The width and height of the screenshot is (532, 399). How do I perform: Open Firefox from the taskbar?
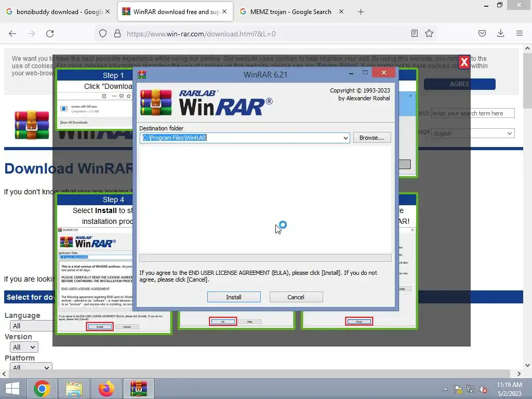click(x=107, y=389)
